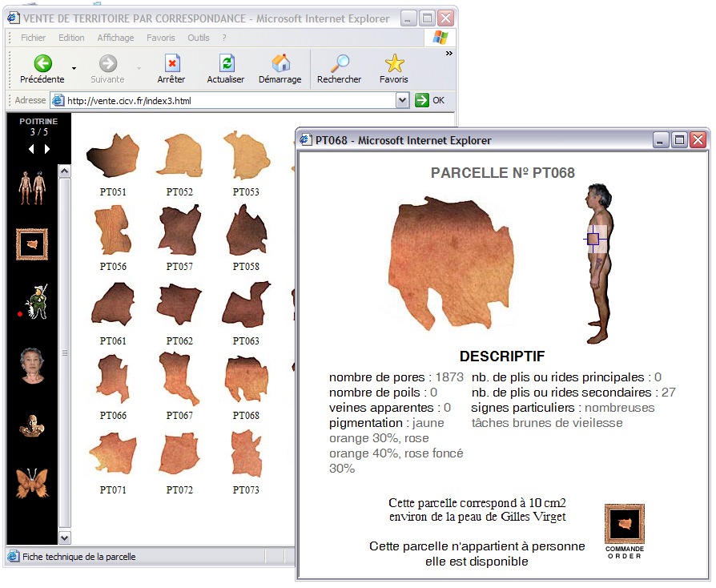Click the Actualiser refresh icon

(x=227, y=63)
